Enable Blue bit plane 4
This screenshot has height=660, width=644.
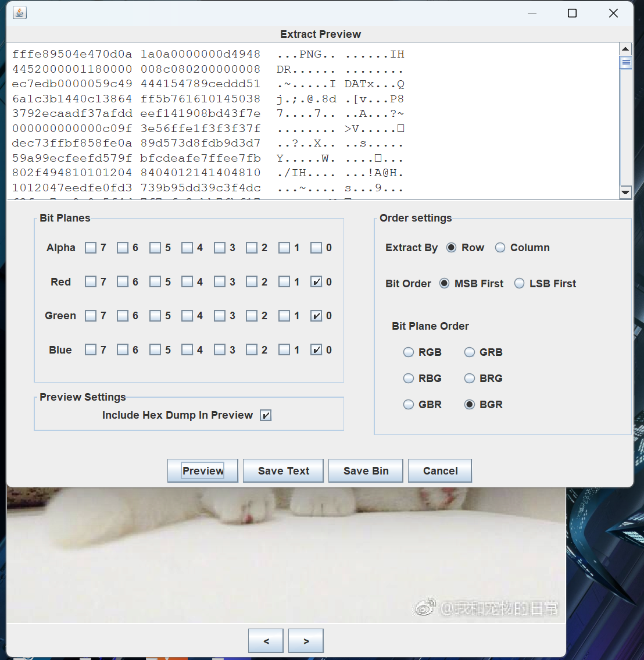point(187,350)
